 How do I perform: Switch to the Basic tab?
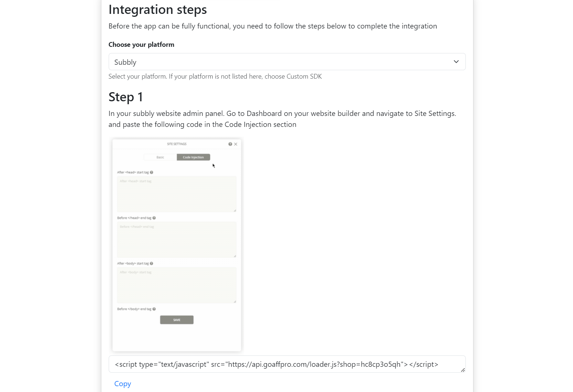coord(160,157)
